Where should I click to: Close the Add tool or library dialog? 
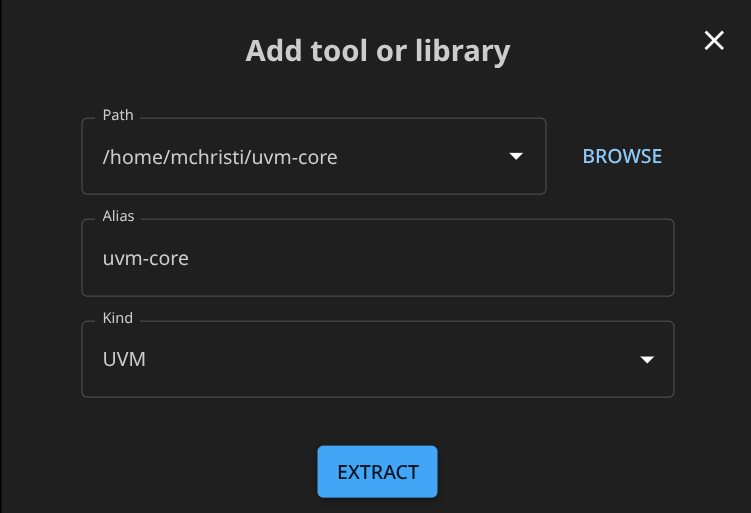714,41
